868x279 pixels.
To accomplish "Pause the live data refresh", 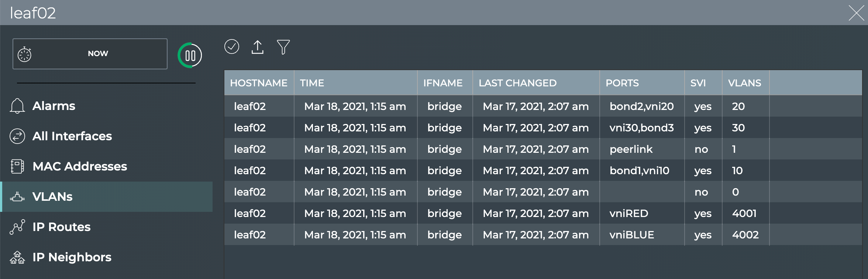I will point(190,56).
